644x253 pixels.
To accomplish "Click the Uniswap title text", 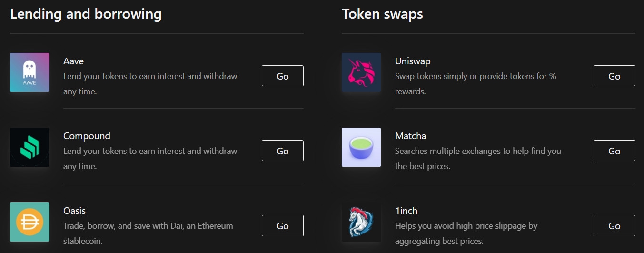I will (413, 61).
